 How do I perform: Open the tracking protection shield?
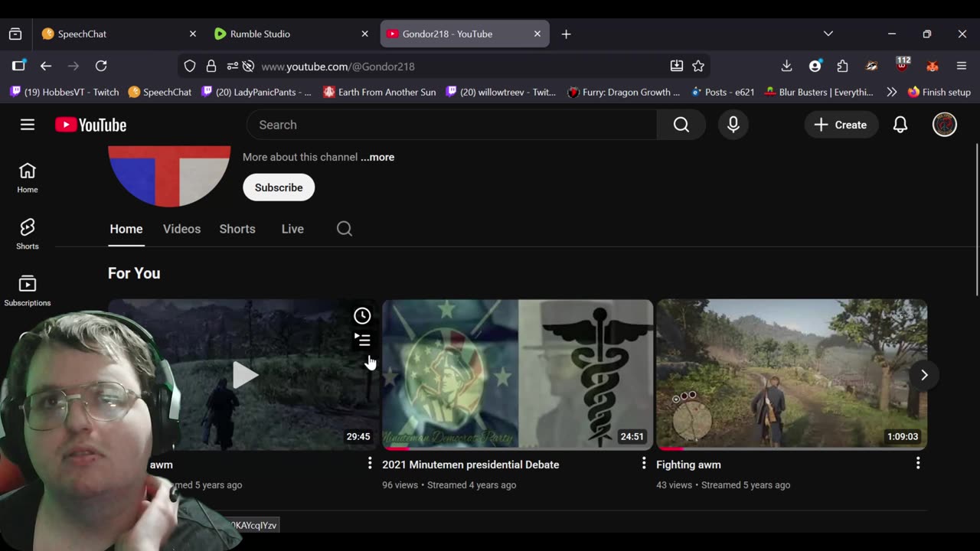[190, 67]
